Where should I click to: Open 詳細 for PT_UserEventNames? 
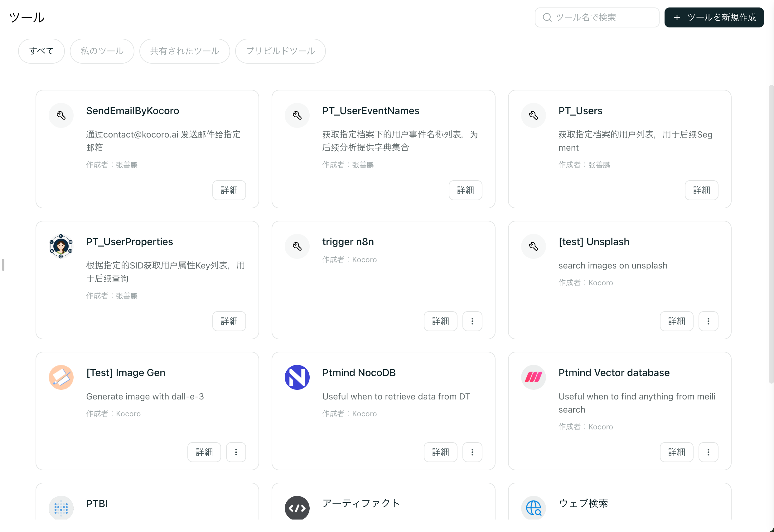(465, 190)
